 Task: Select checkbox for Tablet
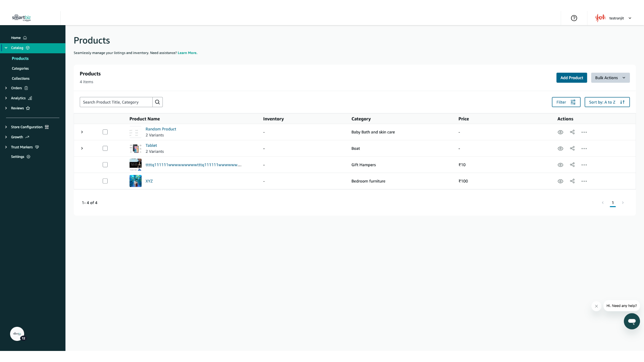tap(105, 148)
